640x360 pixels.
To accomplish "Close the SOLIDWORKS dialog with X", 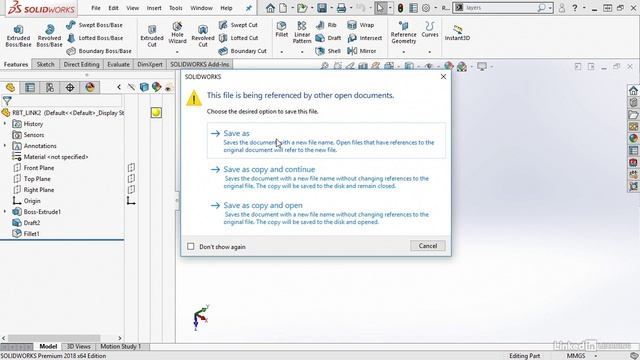I will [443, 76].
